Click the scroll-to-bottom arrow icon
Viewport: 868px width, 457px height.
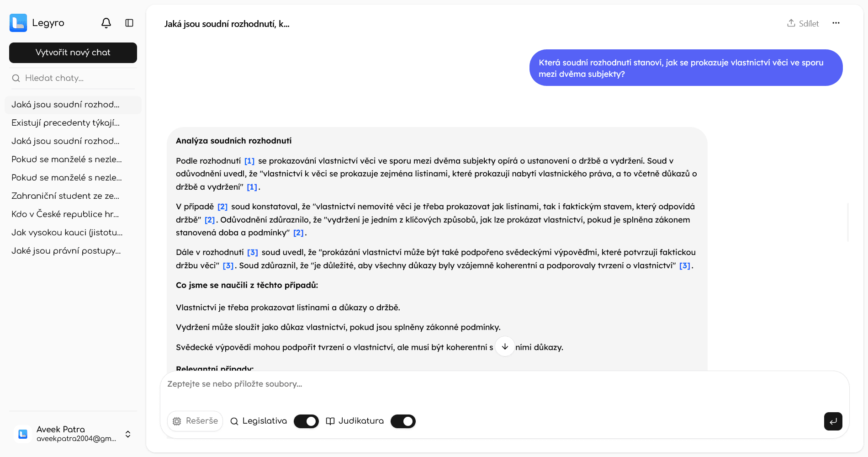[x=505, y=346]
